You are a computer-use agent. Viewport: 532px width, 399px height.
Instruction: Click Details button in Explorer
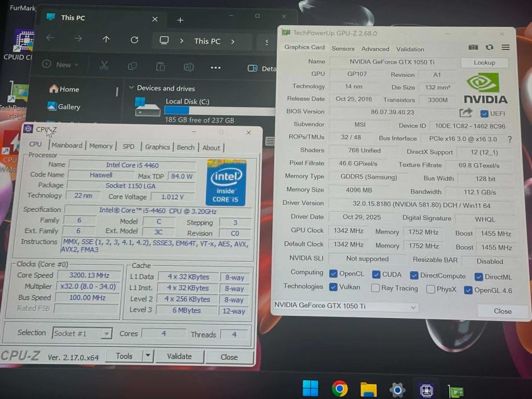click(262, 68)
